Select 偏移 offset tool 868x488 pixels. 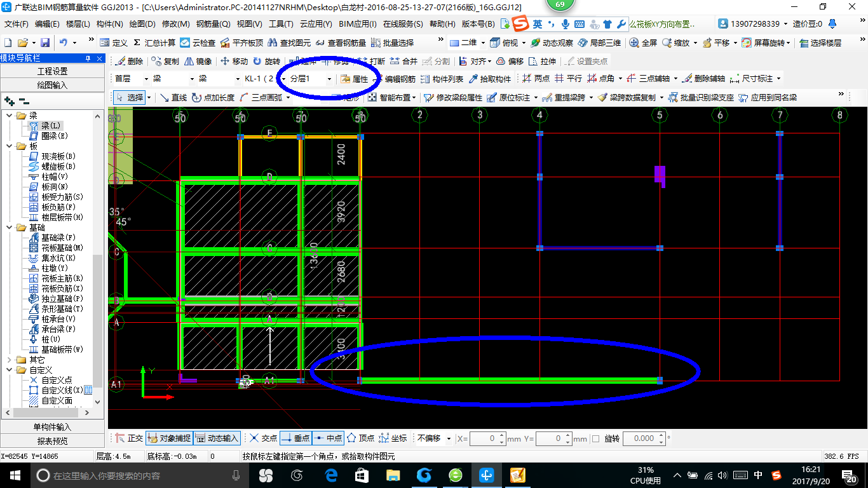[510, 62]
